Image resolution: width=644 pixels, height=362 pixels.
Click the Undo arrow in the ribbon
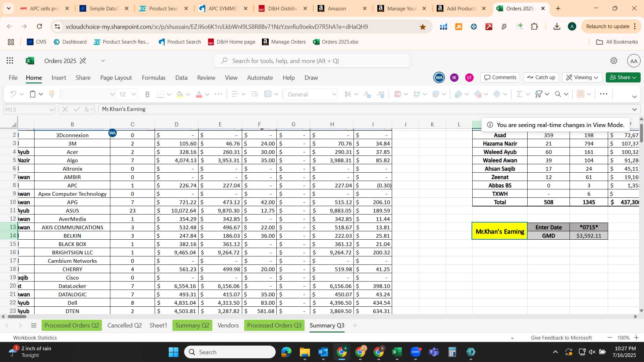point(13,94)
